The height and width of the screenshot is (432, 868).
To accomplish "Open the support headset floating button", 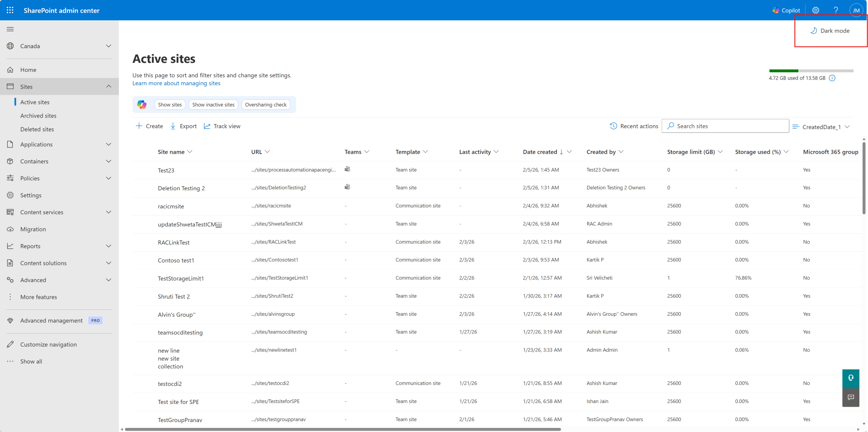I will coord(851,378).
